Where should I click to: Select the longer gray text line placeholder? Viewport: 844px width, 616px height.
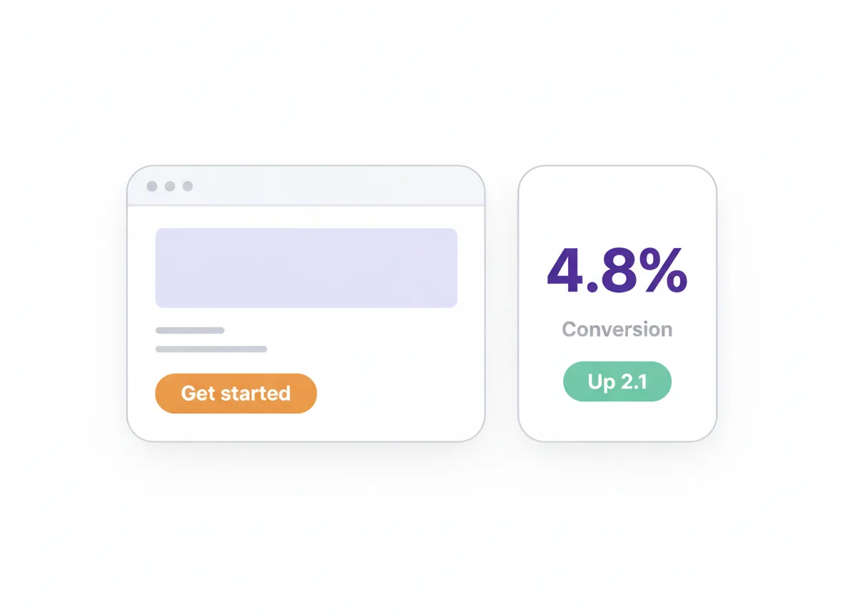[212, 349]
